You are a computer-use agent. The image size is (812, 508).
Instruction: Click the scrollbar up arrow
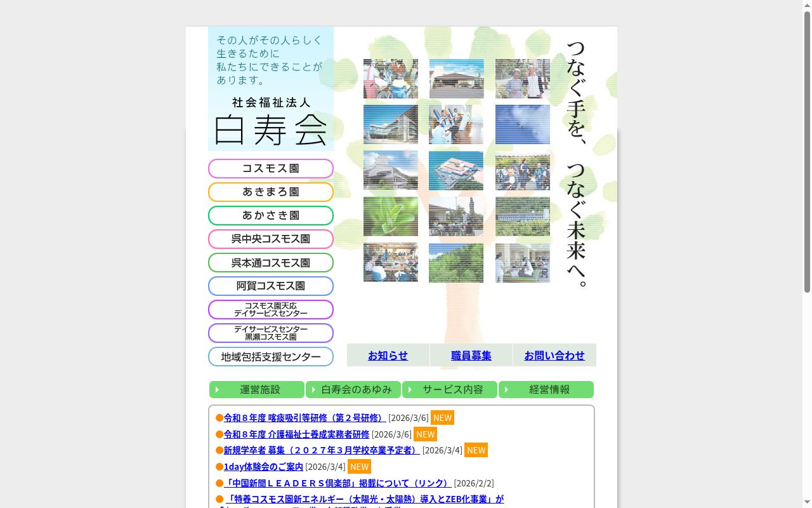807,4
